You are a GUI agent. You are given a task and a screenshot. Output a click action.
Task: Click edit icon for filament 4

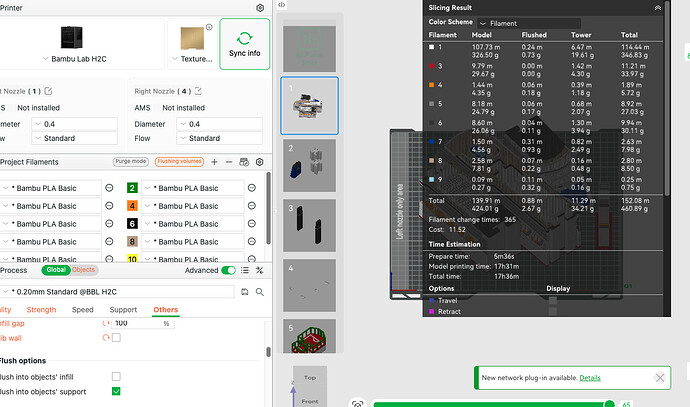(252, 205)
